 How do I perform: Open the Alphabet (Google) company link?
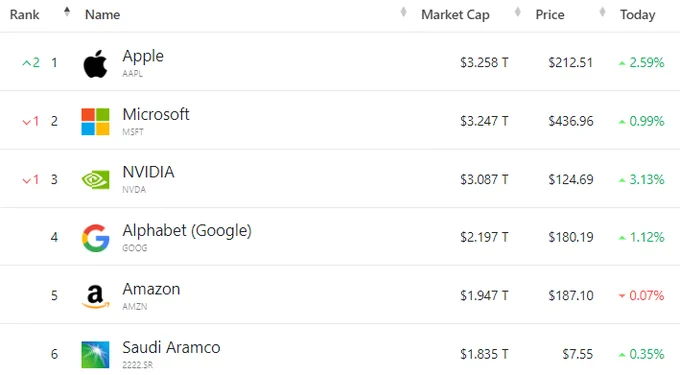[x=187, y=231]
